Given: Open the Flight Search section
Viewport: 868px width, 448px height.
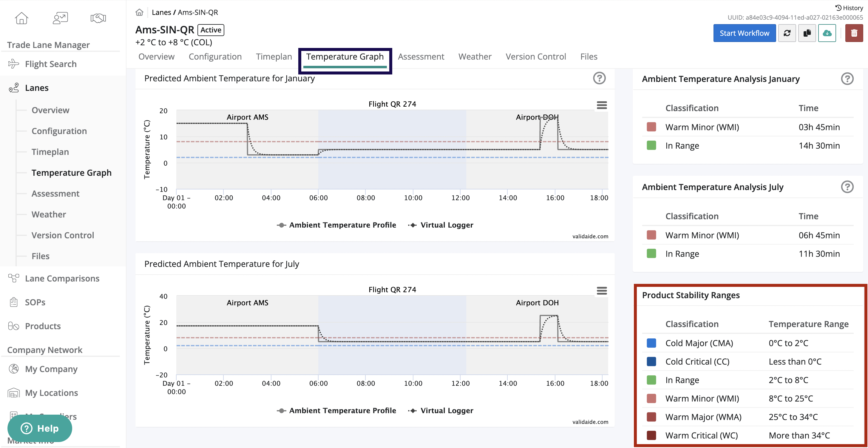Looking at the screenshot, I should point(50,64).
